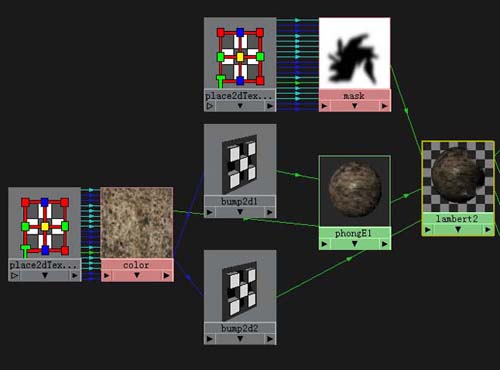Click the color node name label
This screenshot has height=370, width=500.
[x=136, y=265]
